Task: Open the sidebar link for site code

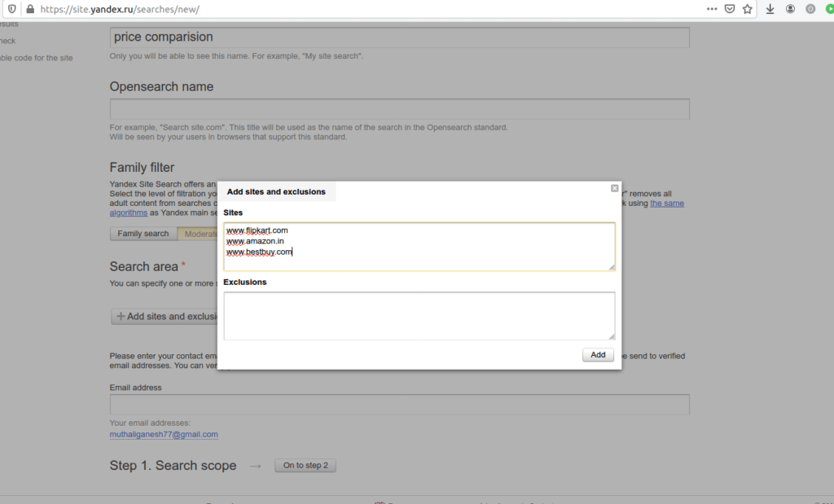Action: click(x=37, y=58)
